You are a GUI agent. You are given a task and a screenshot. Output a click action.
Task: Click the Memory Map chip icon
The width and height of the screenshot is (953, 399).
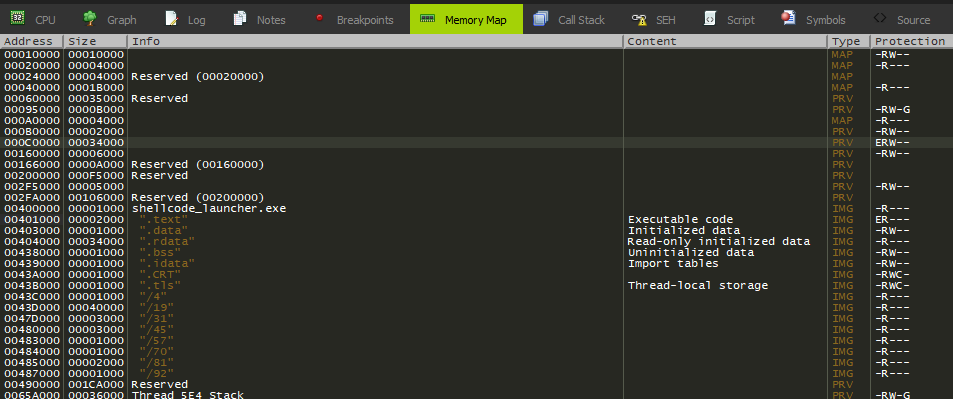[427, 19]
